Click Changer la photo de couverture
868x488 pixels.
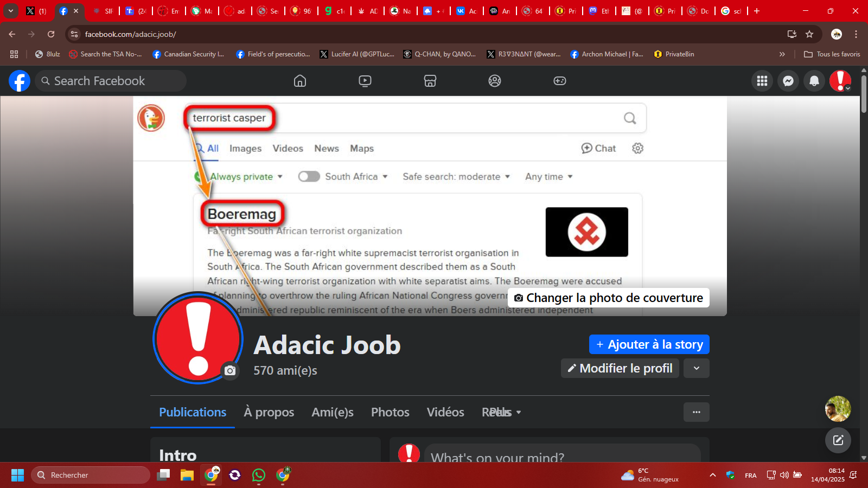[609, 298]
